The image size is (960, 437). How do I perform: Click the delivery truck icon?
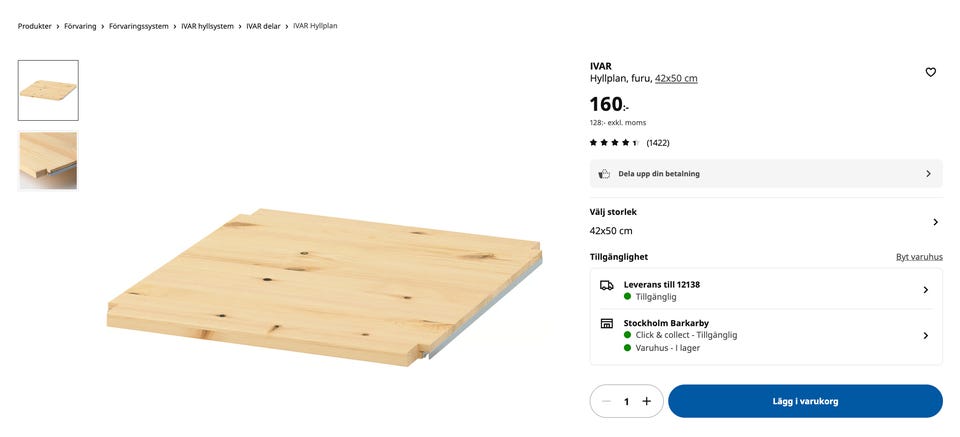coord(606,285)
